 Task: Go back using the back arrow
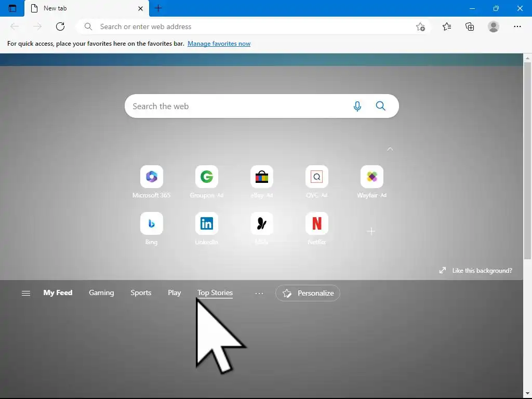(x=15, y=26)
